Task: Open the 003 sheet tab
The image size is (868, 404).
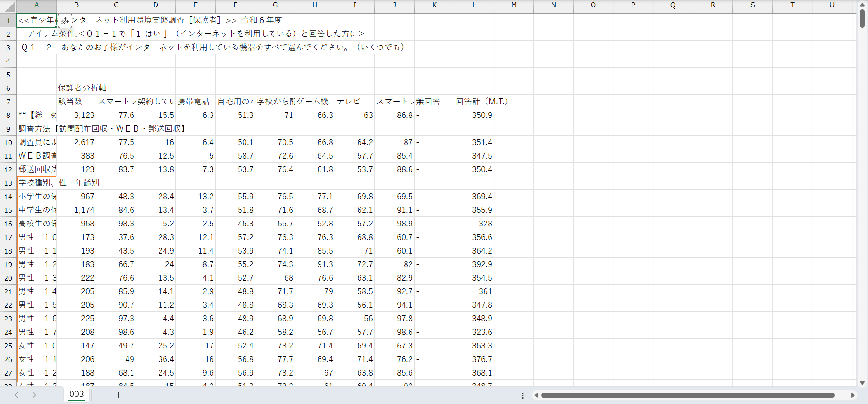Action: [x=76, y=394]
